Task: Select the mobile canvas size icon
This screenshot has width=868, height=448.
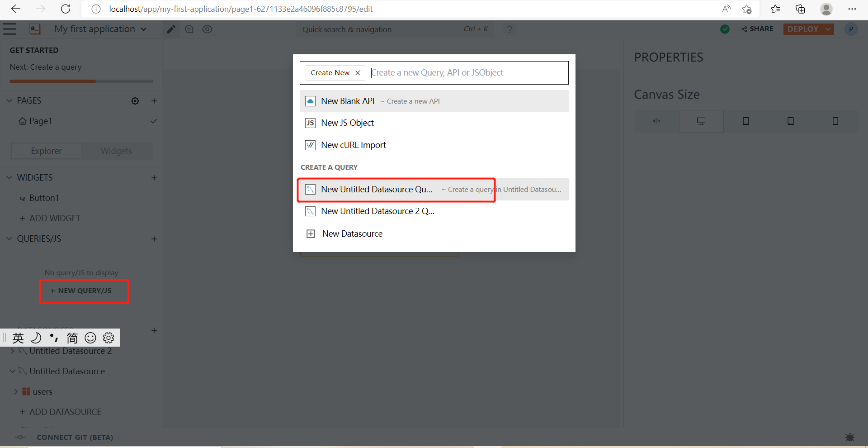Action: (x=835, y=121)
